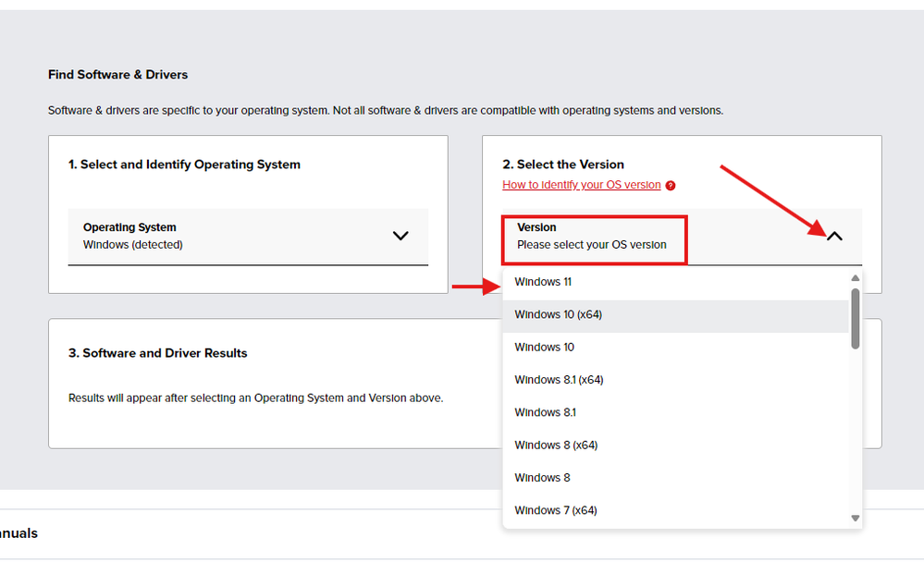The image size is (924, 574).
Task: Expand the Operating System chevron arrow
Action: pos(400,236)
